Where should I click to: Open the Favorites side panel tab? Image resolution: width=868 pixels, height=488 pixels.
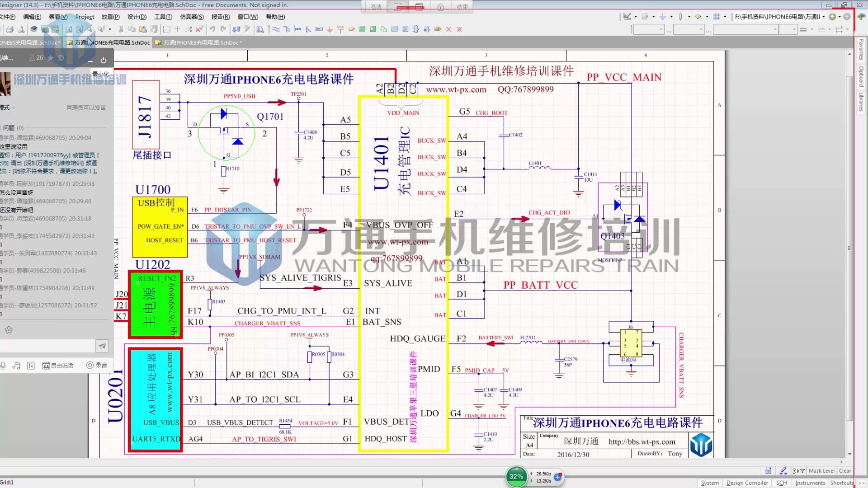pos(861,50)
